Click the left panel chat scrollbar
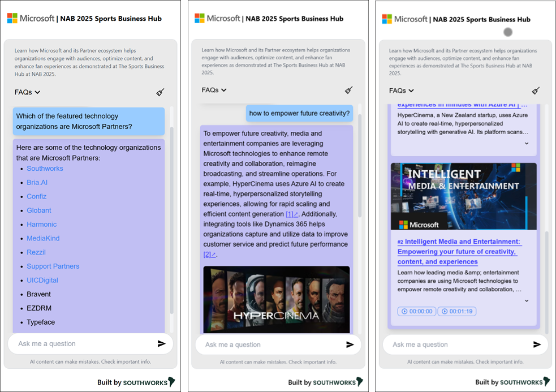The image size is (556, 392). 171,220
